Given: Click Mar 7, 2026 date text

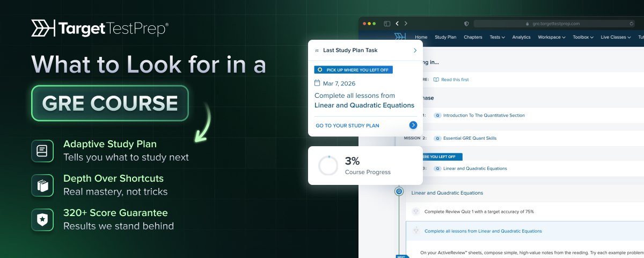Looking at the screenshot, I should [339, 83].
